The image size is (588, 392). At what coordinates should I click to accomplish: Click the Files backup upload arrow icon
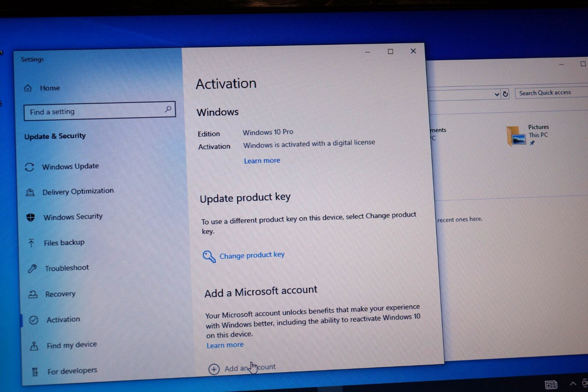click(x=31, y=243)
